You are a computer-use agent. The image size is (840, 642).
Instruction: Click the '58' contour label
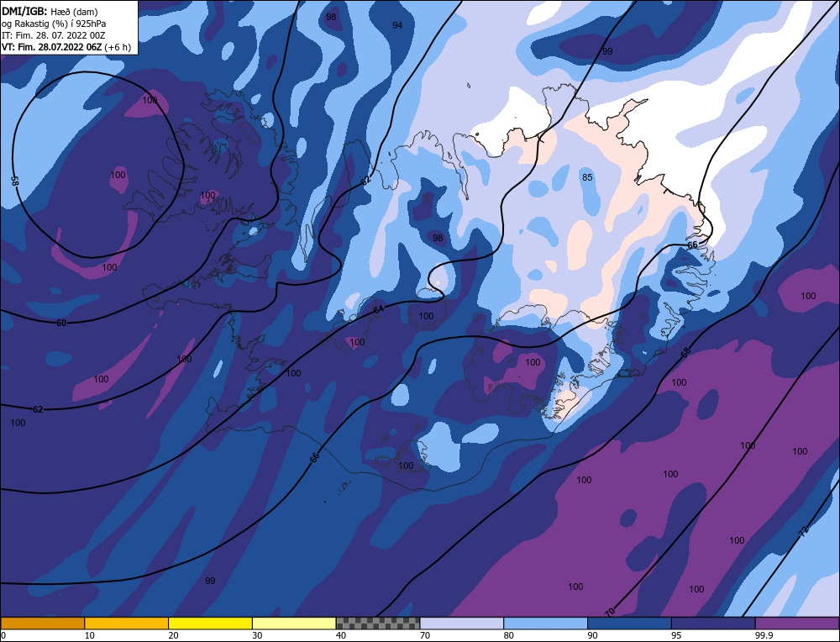(14, 181)
